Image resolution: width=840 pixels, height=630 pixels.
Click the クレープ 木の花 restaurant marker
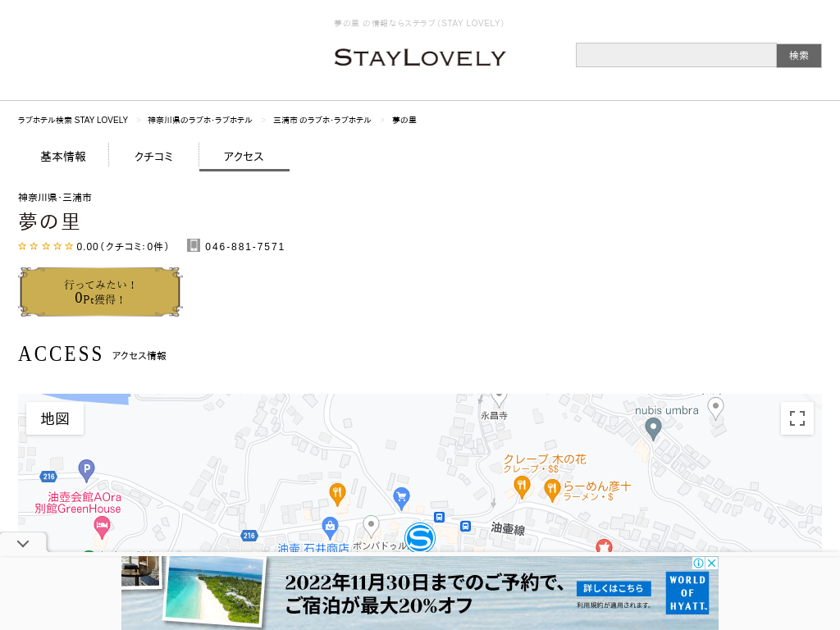pos(522,486)
